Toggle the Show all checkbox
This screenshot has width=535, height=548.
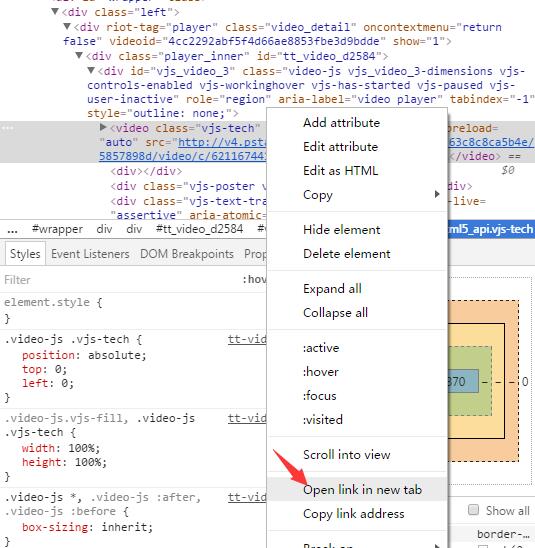click(473, 510)
